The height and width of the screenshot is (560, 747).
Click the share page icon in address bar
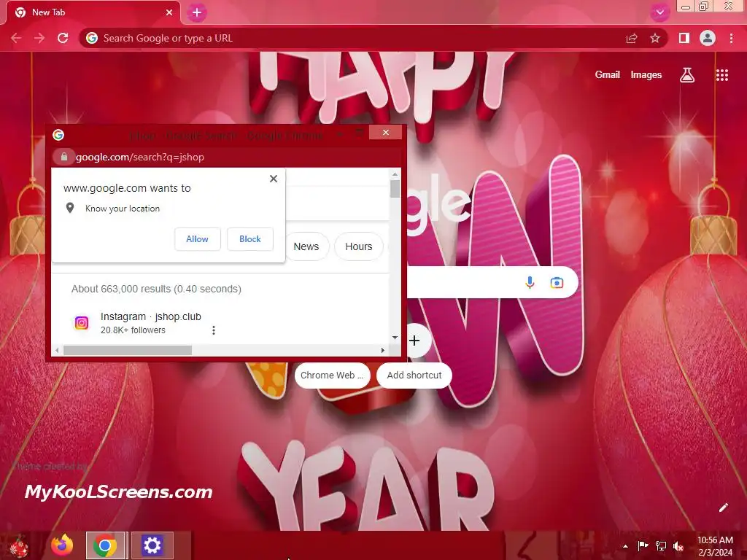point(632,38)
